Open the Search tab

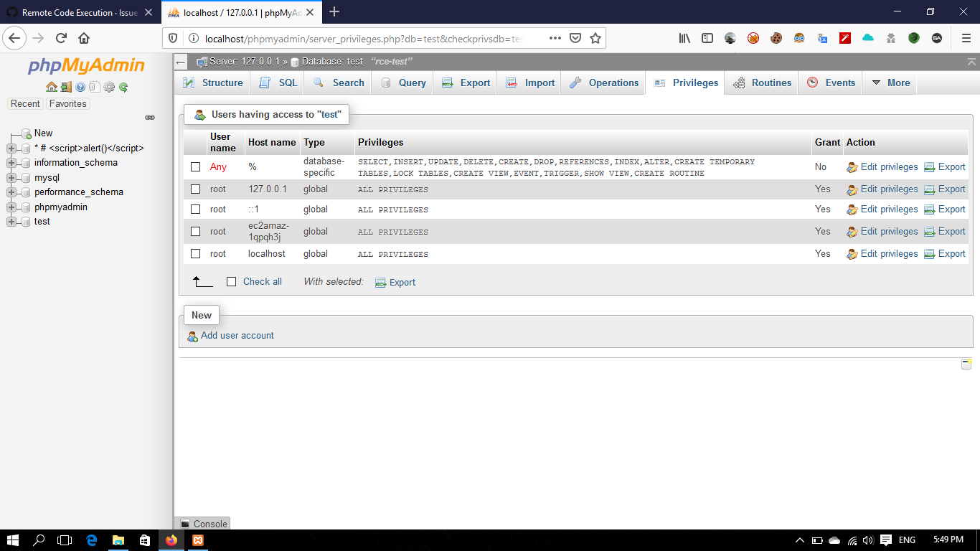[338, 83]
